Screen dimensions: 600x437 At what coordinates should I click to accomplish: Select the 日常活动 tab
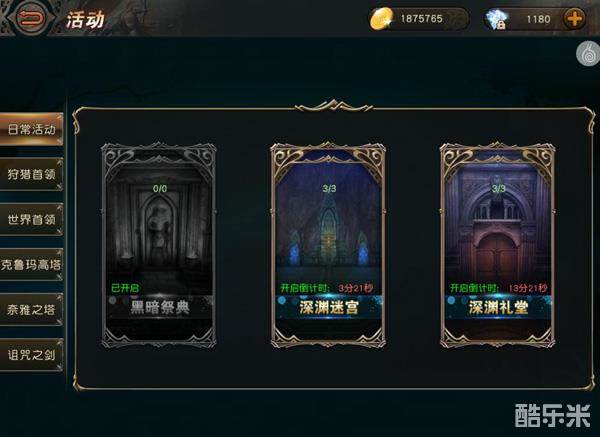(31, 129)
